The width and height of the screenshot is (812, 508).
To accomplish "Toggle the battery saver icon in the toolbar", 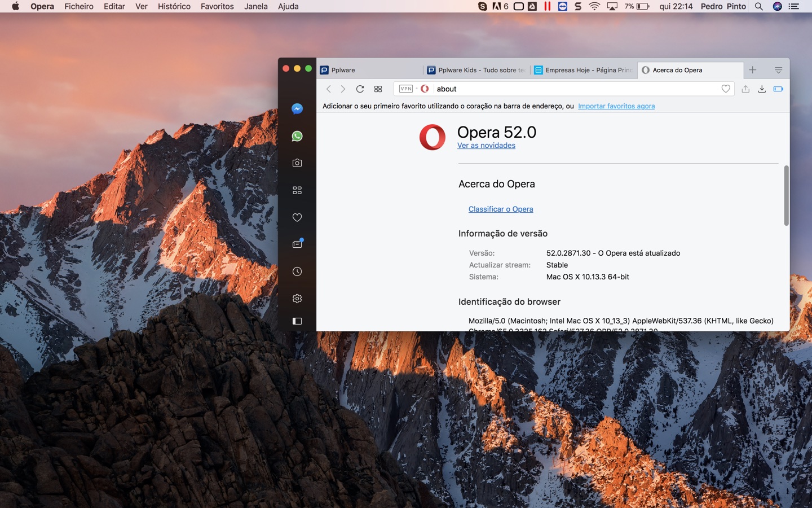I will (778, 89).
